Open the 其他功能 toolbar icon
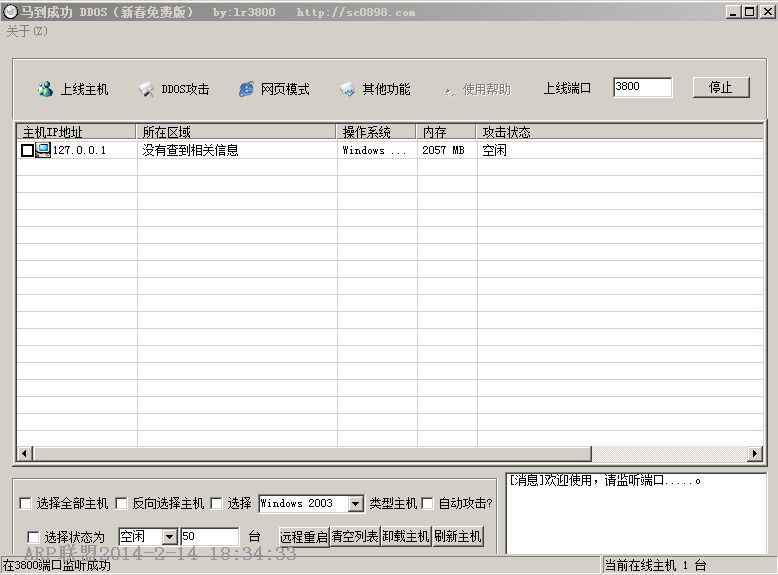 coord(347,89)
